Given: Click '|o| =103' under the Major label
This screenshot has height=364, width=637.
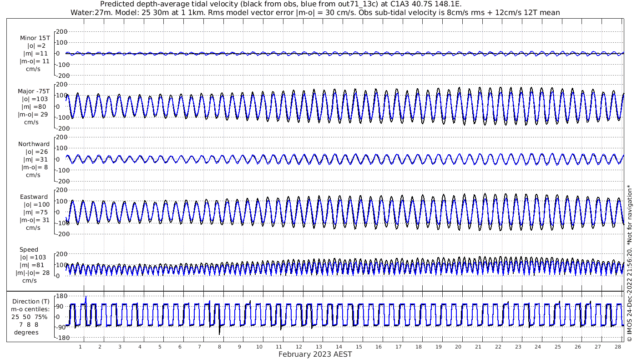Looking at the screenshot, I should (35, 99).
